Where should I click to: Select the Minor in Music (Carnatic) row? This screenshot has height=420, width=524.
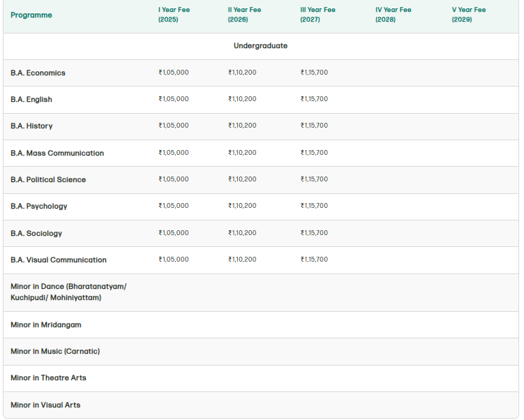point(55,352)
